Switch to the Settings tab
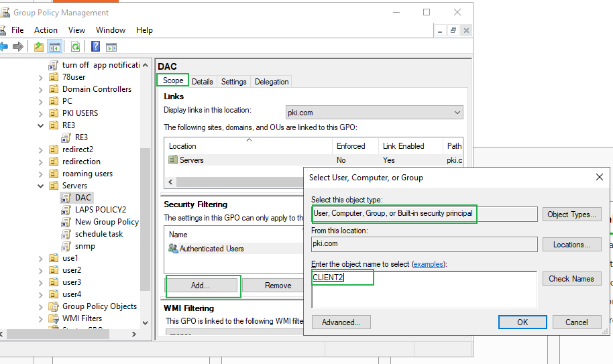 [x=234, y=82]
